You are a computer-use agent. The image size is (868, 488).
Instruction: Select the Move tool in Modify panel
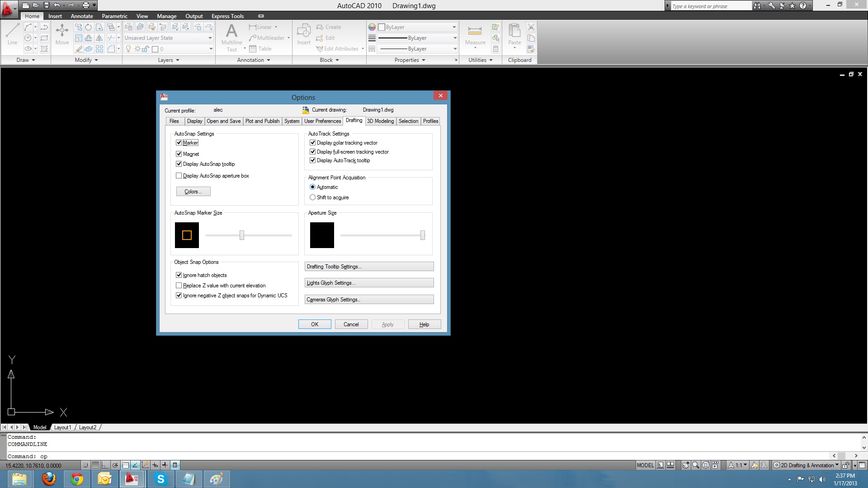(x=62, y=34)
